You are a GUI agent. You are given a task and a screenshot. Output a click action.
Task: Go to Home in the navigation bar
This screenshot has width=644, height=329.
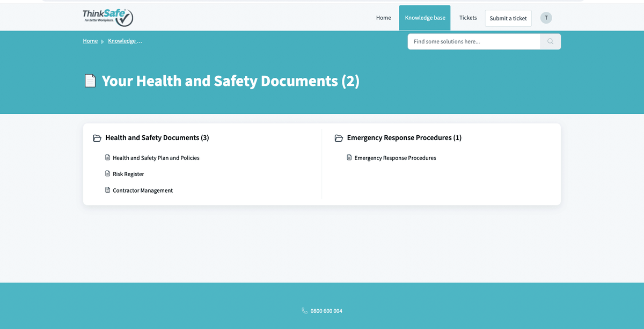(x=383, y=17)
